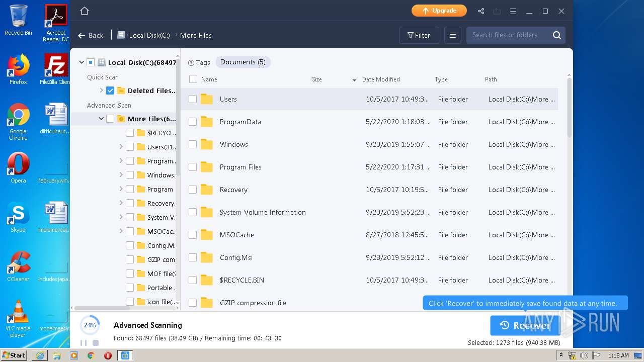
Task: Expand the System V.. tree node
Action: pos(121,217)
